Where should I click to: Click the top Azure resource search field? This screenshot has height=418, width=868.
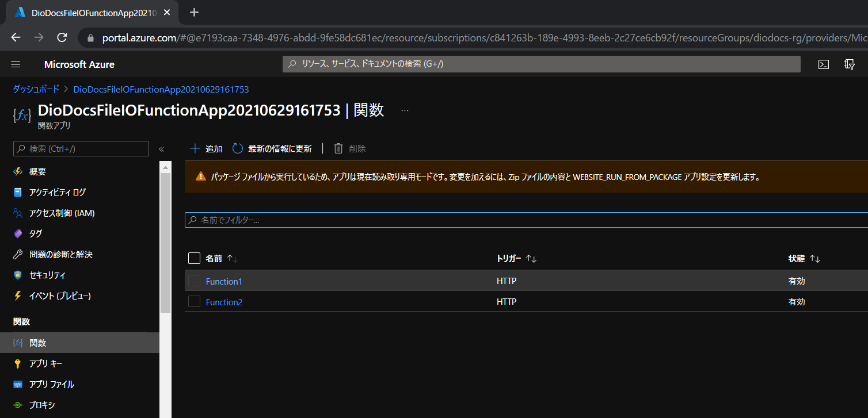pyautogui.click(x=541, y=64)
